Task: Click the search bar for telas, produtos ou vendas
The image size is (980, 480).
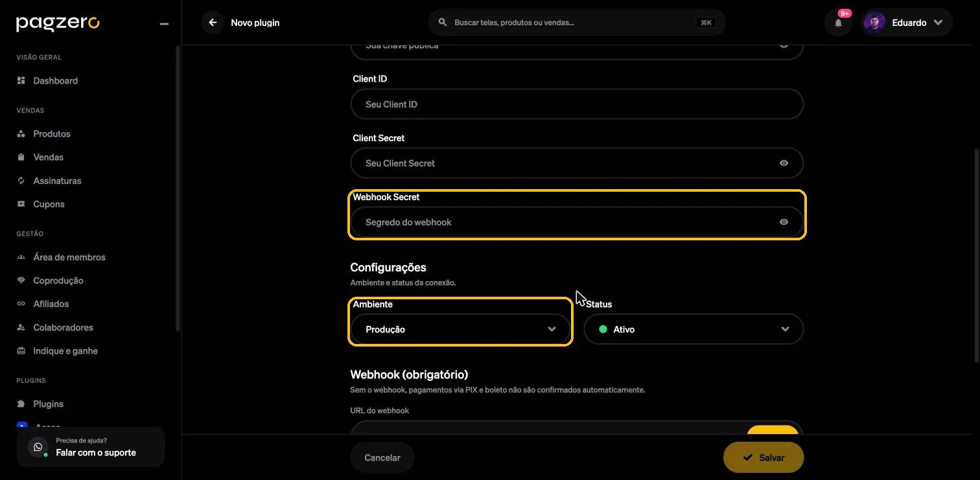Action: pos(577,23)
